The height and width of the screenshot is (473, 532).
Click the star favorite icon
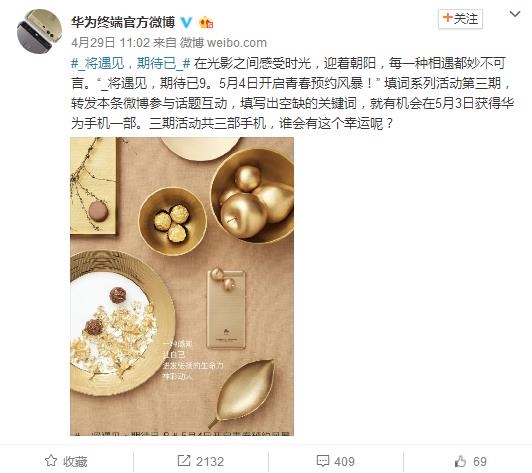pos(51,461)
